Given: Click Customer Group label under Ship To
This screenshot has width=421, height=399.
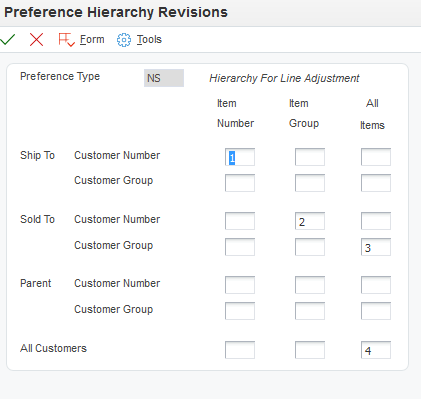Looking at the screenshot, I should click(113, 180).
